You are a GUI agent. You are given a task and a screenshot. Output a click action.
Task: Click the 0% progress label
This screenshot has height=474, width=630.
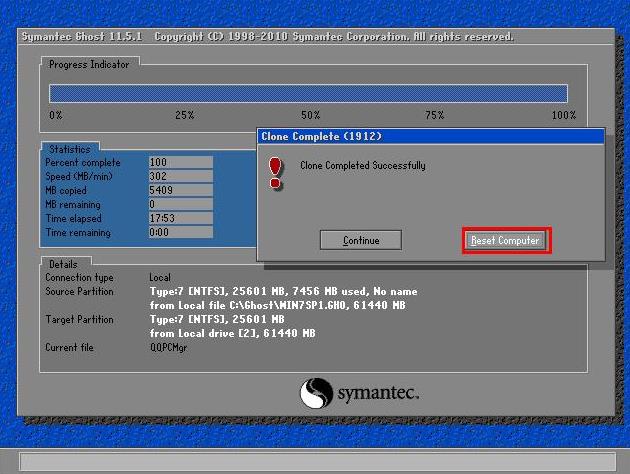tap(56, 115)
